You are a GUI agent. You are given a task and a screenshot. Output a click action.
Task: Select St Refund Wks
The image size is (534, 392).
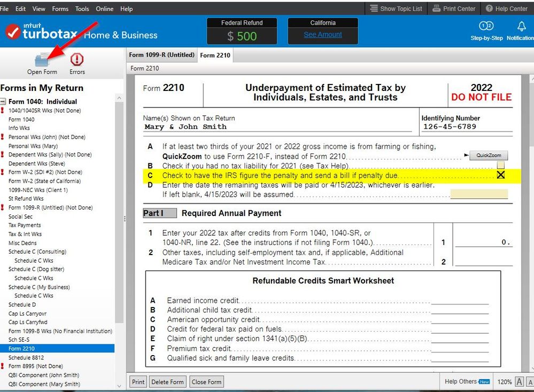pos(26,198)
